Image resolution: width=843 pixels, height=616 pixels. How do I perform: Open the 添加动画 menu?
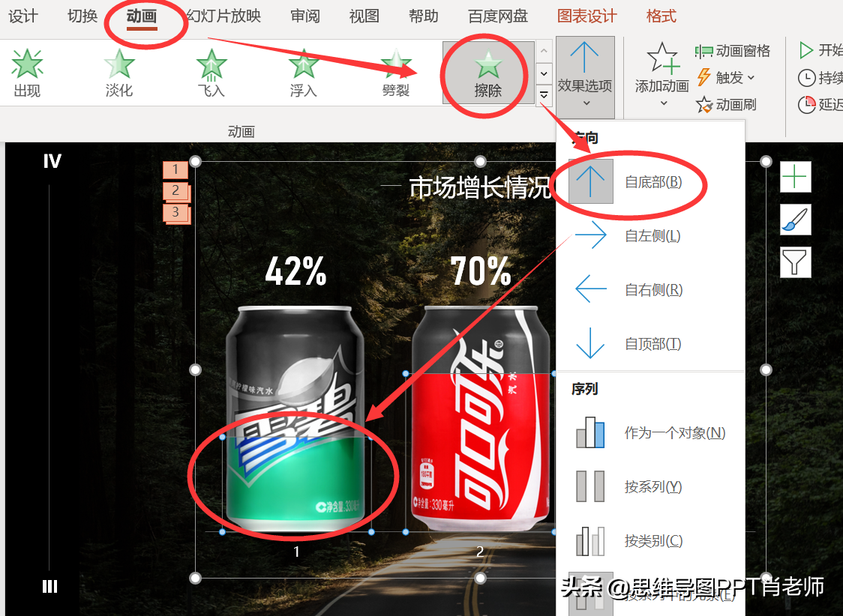click(661, 75)
